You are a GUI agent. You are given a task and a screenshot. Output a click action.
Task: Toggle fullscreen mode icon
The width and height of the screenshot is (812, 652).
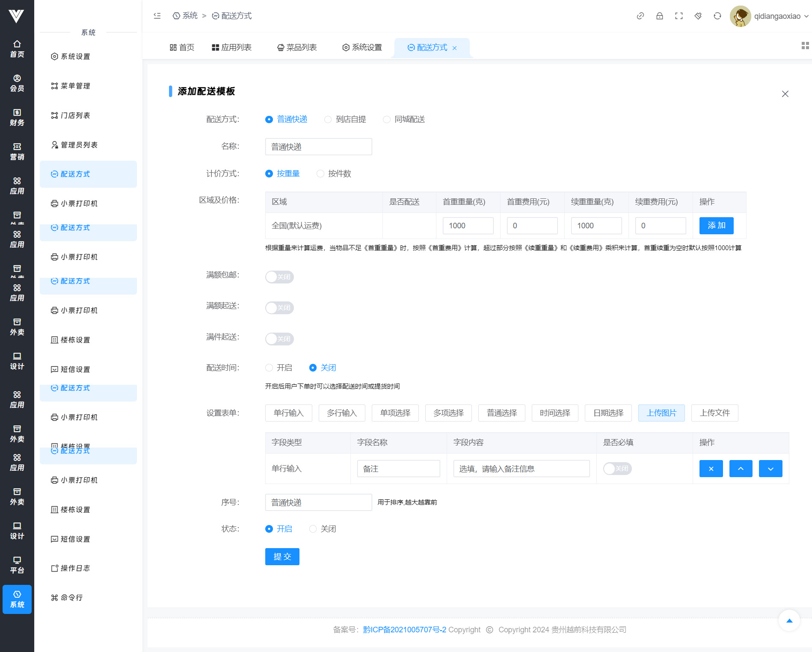679,16
